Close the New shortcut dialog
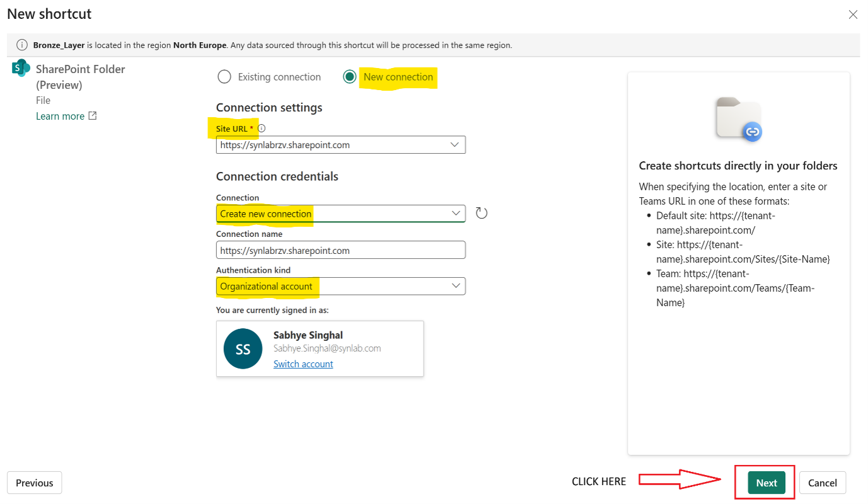This screenshot has width=868, height=504. pyautogui.click(x=853, y=14)
